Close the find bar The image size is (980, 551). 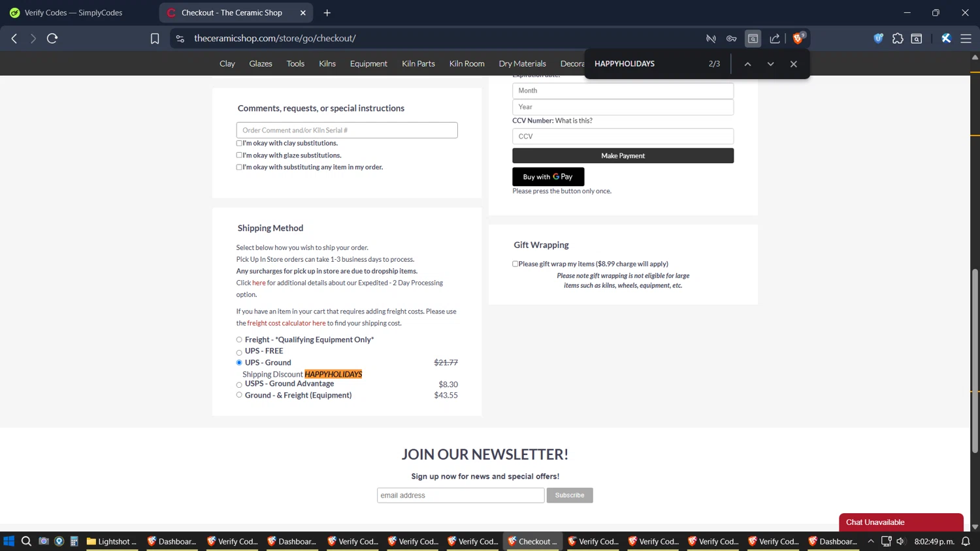coord(793,64)
